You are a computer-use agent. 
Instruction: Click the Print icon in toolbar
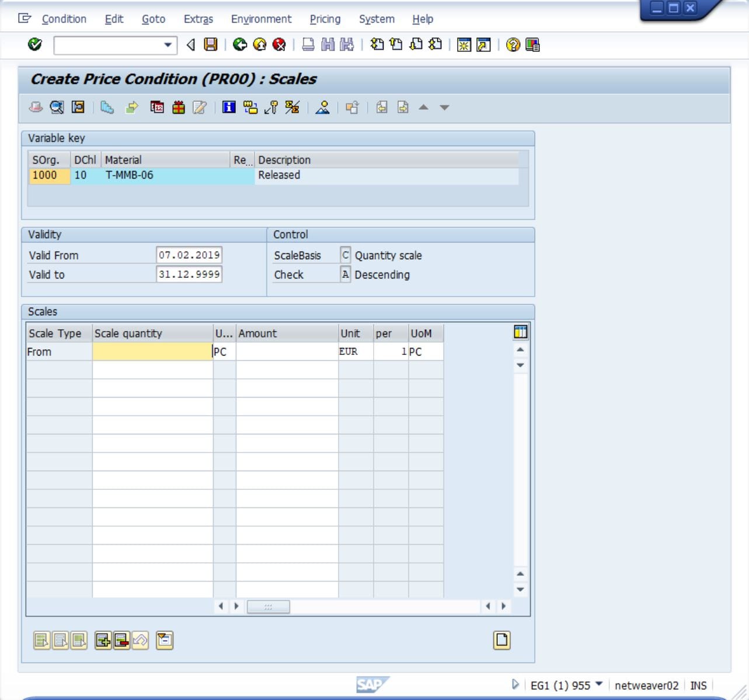click(308, 44)
